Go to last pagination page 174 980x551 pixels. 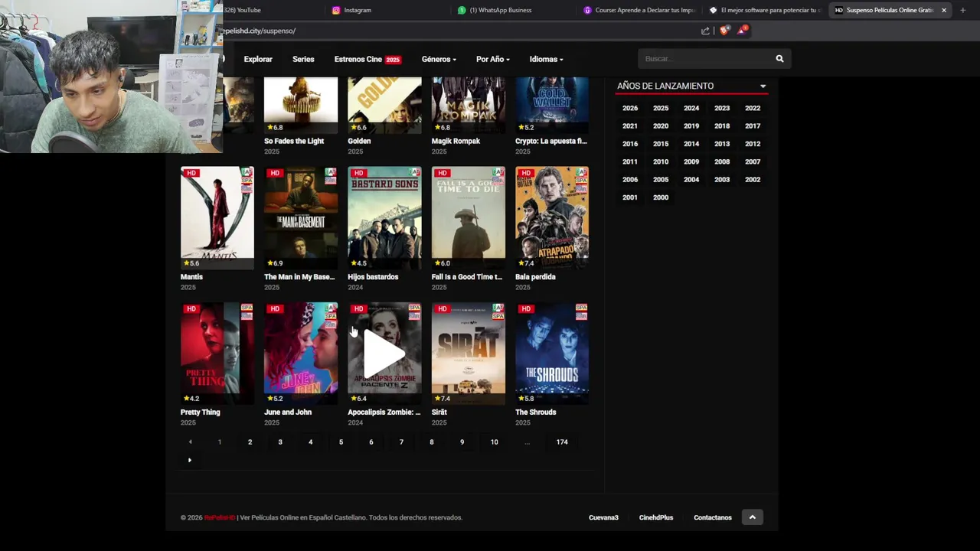562,442
